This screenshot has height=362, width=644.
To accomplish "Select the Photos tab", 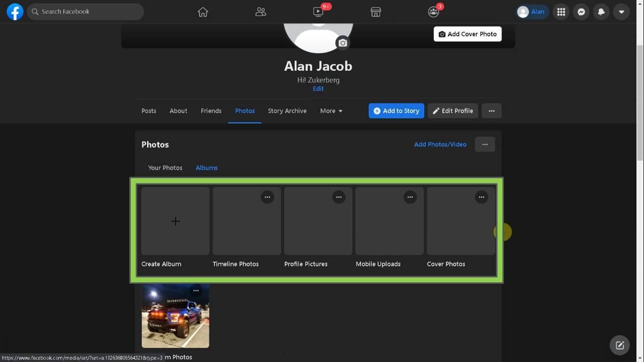I will click(245, 111).
